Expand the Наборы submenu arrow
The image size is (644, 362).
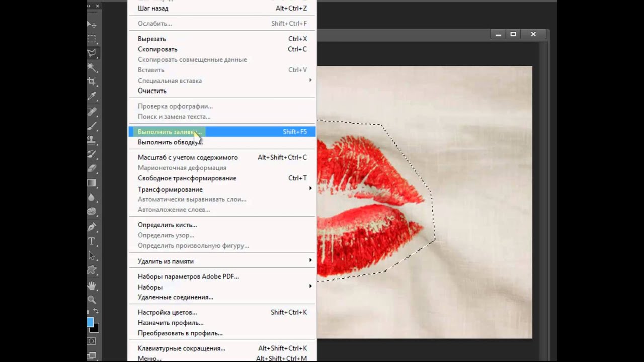[x=310, y=287]
